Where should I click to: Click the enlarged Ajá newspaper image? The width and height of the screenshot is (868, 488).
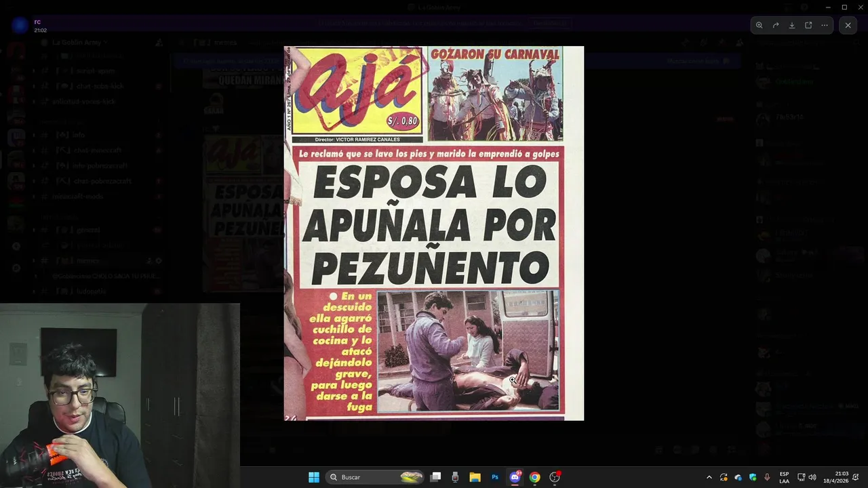(x=434, y=233)
